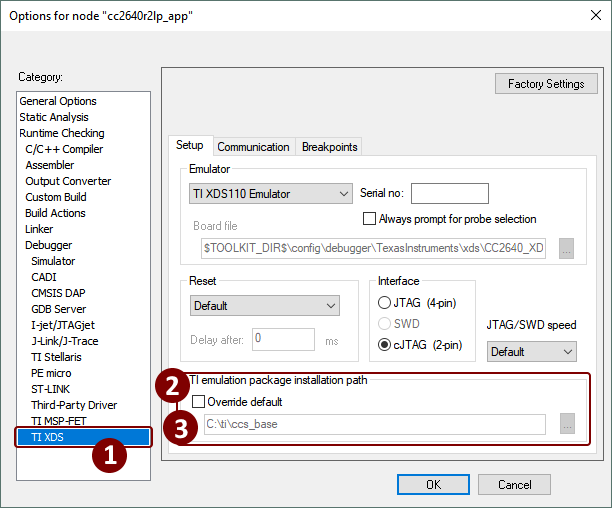Screen dimensions: 612x508
Task: Click the Factory Settings button
Action: [x=546, y=84]
